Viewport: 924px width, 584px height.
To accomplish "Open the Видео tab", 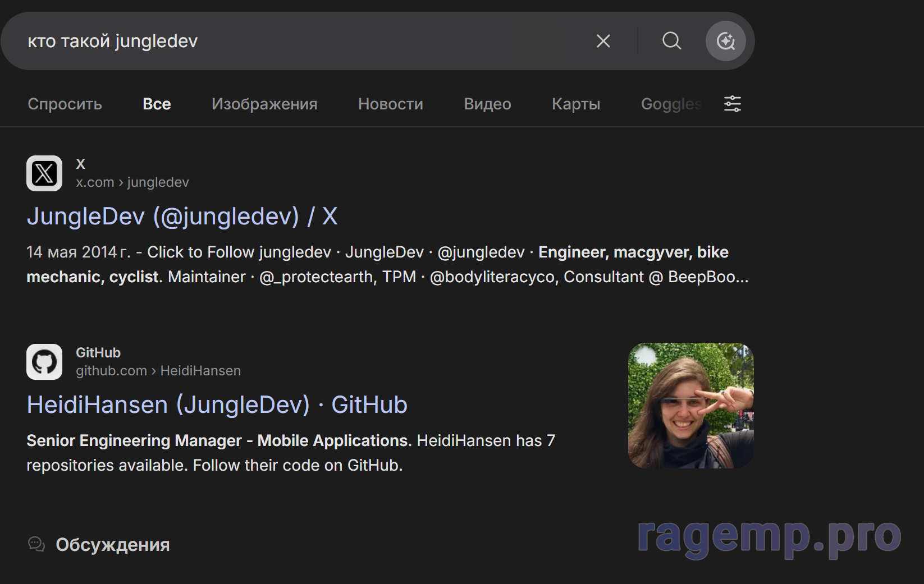I will pos(488,104).
